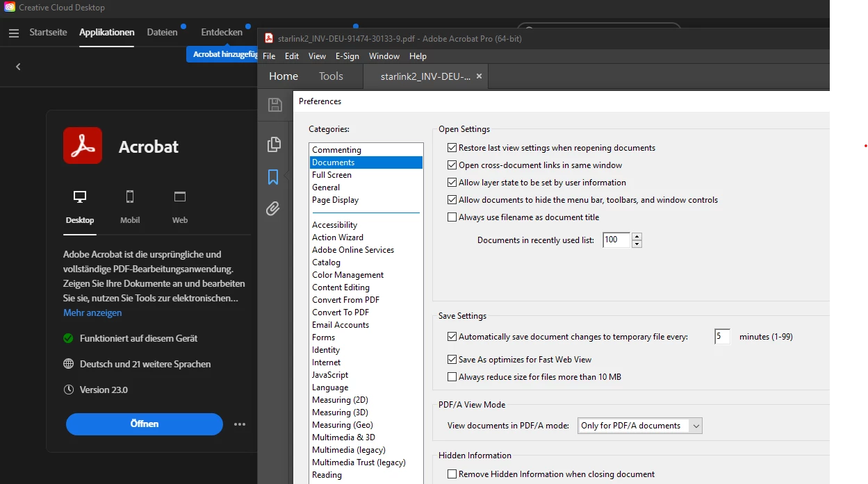Image resolution: width=868 pixels, height=484 pixels.
Task: Open the E-Sign menu in Acrobat
Action: [x=347, y=56]
